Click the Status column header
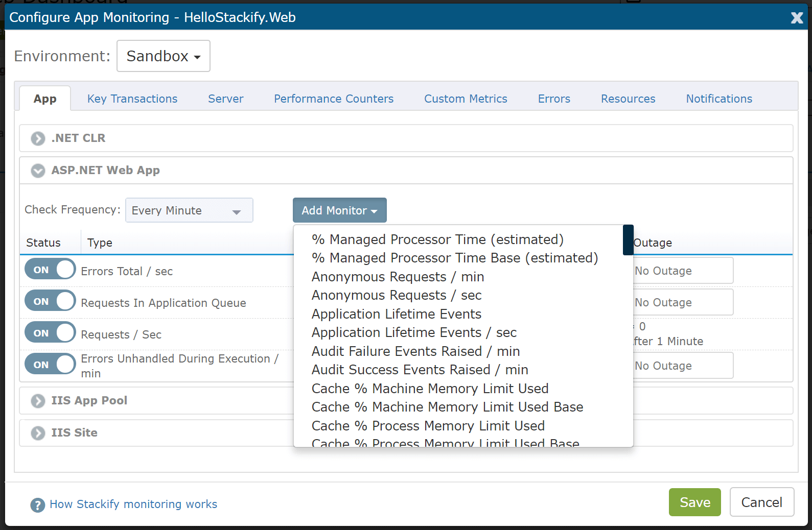812x530 pixels. click(x=43, y=243)
